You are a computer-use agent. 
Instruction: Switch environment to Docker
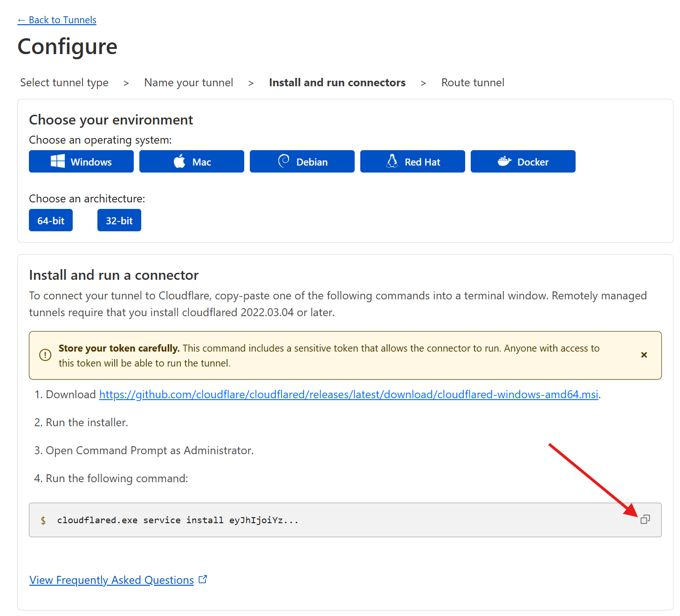click(523, 161)
